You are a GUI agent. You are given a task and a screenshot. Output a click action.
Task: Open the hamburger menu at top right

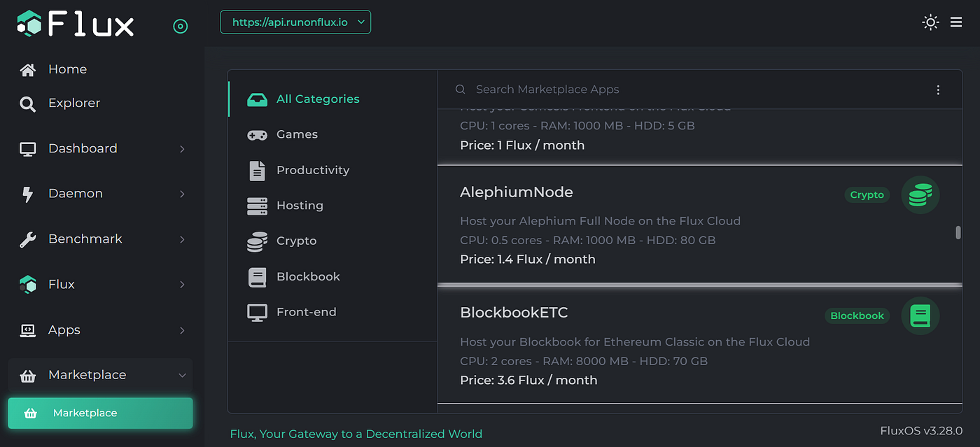click(x=956, y=22)
